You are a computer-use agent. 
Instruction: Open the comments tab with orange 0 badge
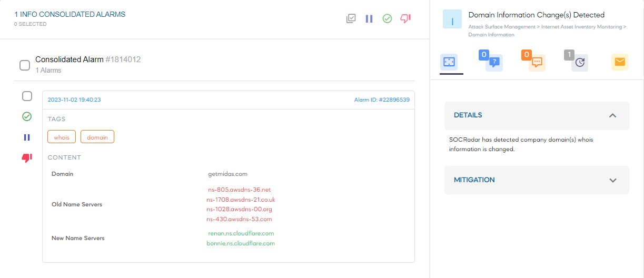pyautogui.click(x=536, y=62)
